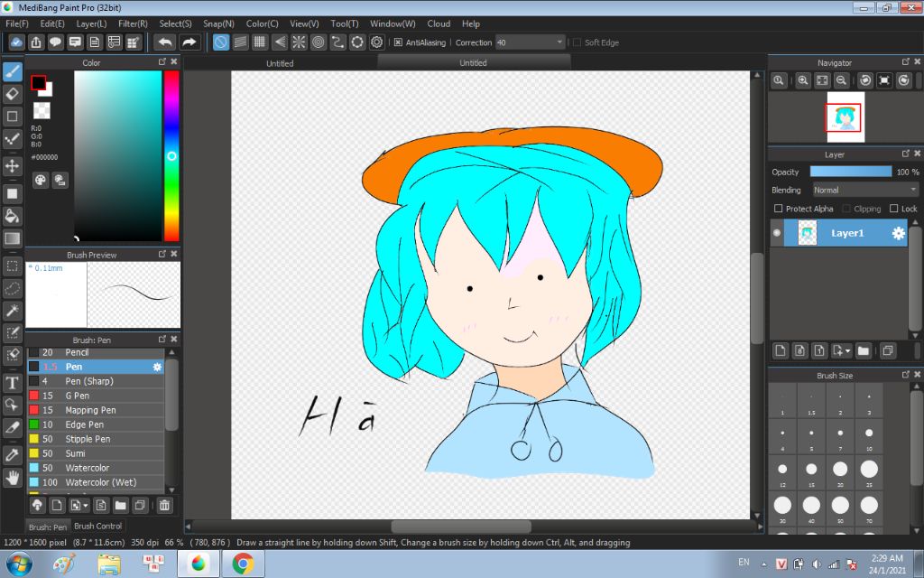The height and width of the screenshot is (578, 924).
Task: Click the cloud save icon in toolbar
Action: (16, 42)
